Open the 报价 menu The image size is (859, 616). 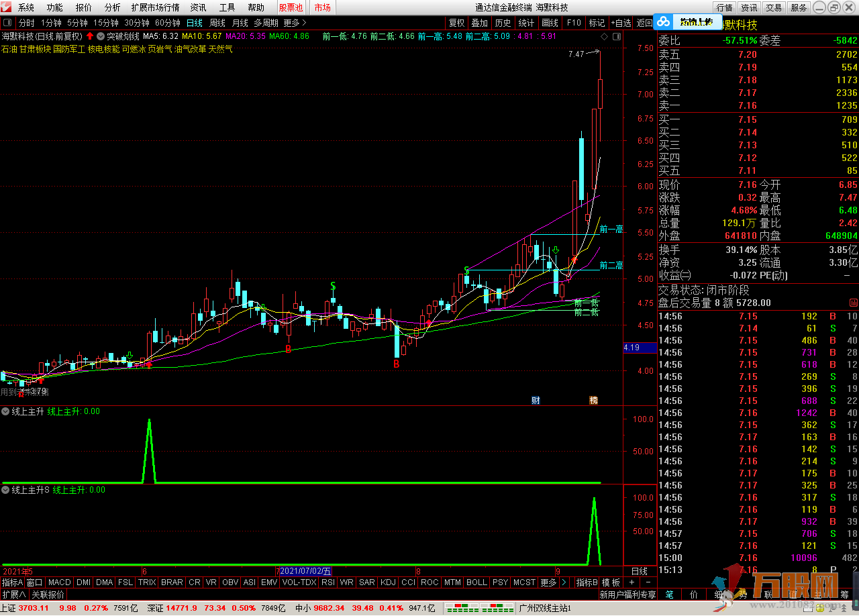[84, 7]
